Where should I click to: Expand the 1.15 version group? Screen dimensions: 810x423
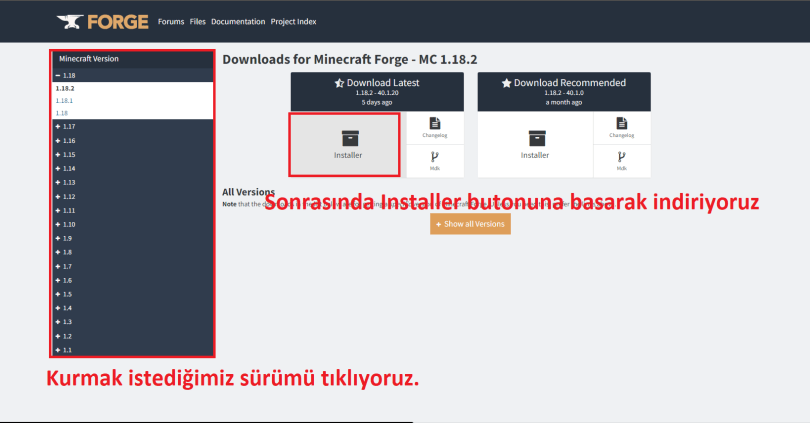click(133, 154)
